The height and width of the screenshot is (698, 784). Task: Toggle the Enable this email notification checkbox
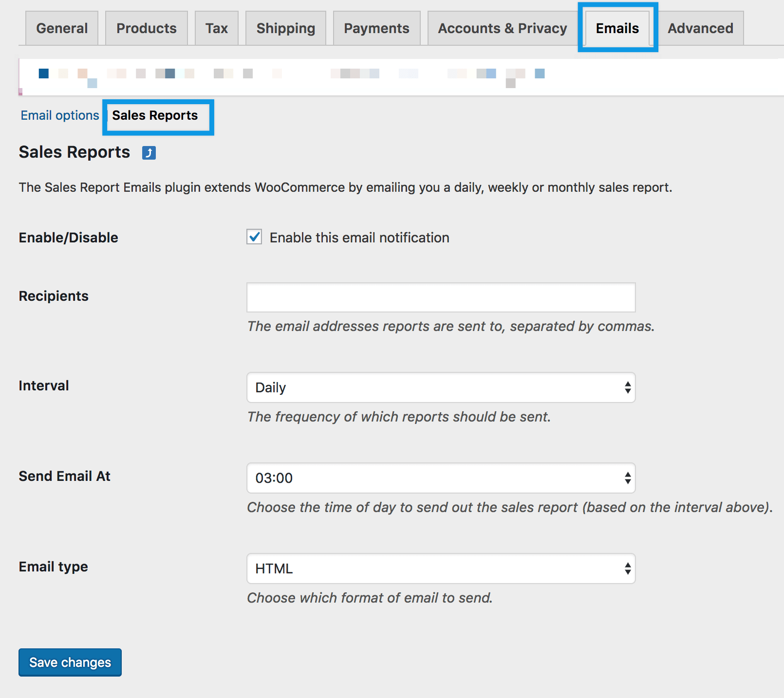coord(254,237)
